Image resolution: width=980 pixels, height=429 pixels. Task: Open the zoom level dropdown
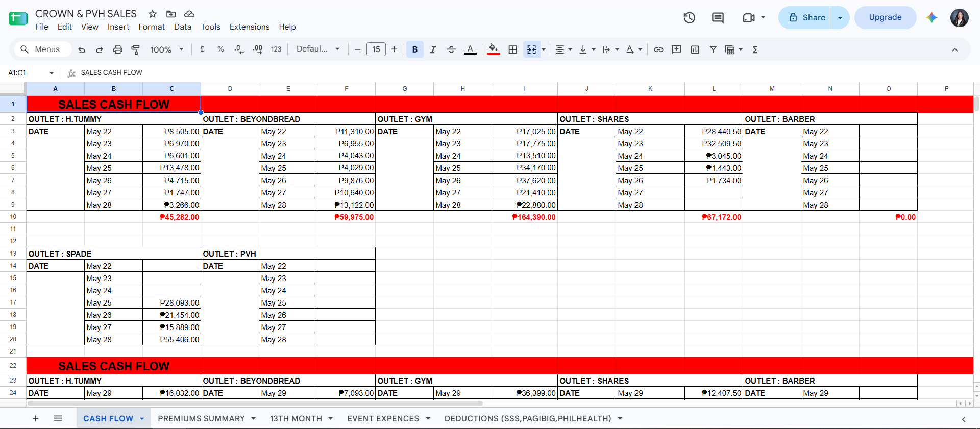pyautogui.click(x=167, y=49)
